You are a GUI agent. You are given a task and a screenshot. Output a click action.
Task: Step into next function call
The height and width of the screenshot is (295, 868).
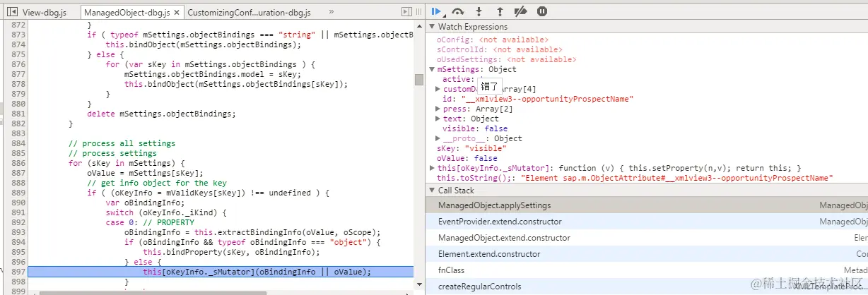(479, 11)
